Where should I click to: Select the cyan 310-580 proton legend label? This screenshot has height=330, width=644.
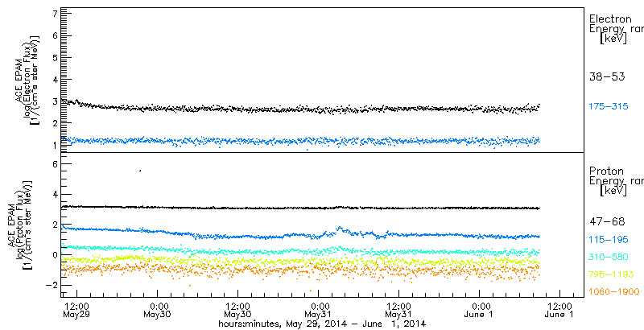click(x=609, y=257)
